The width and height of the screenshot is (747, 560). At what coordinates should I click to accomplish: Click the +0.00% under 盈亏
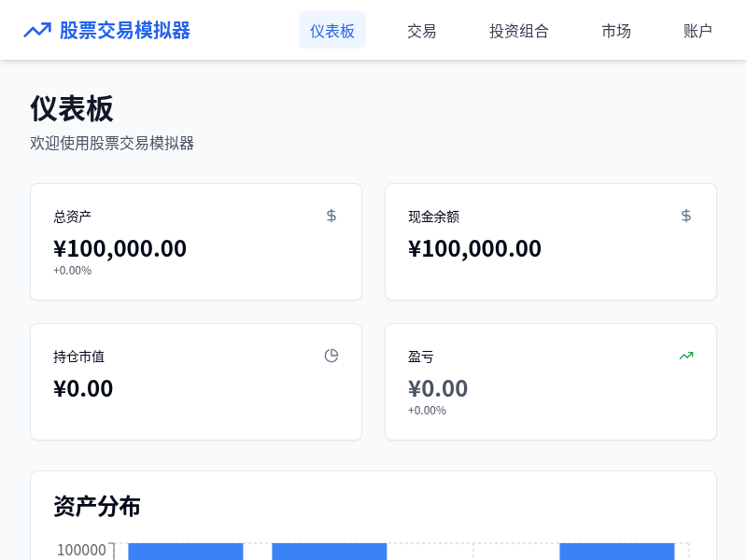pos(428,411)
